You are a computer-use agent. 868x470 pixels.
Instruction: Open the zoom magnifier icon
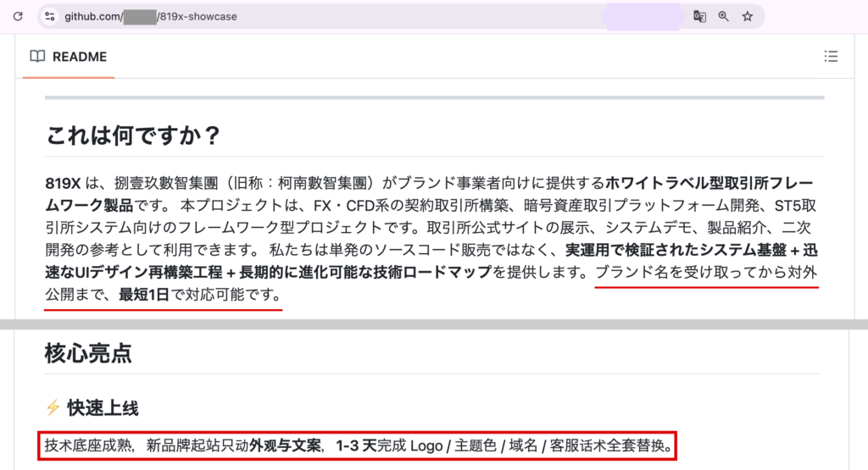click(x=724, y=17)
